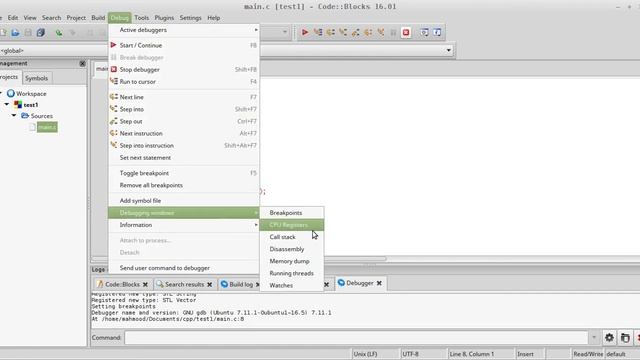Open the Tools menu
The width and height of the screenshot is (640, 360).
[142, 18]
